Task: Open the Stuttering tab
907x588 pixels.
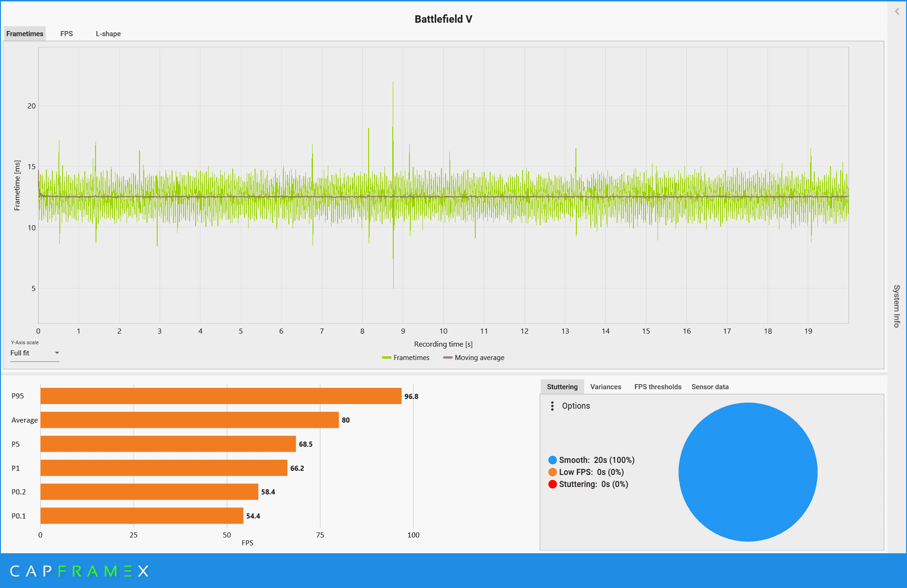Action: click(x=562, y=387)
